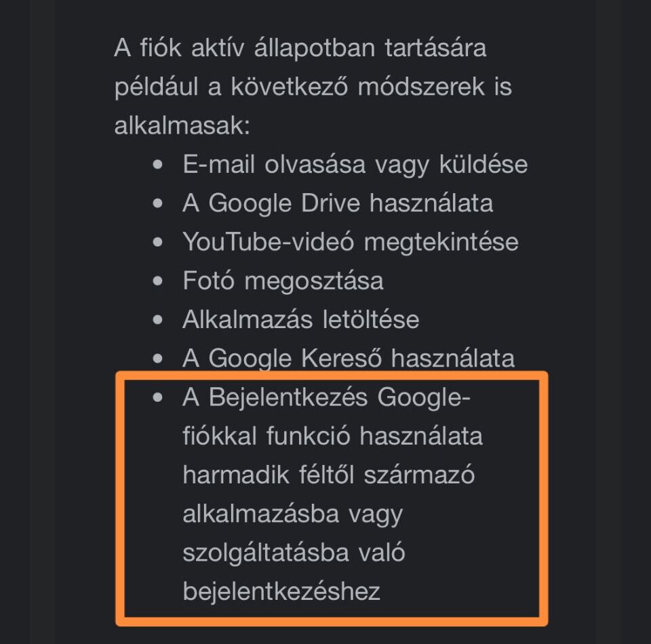Click the 'alkalmazásba vagy' text line
651x644 pixels.
pyautogui.click(x=293, y=515)
